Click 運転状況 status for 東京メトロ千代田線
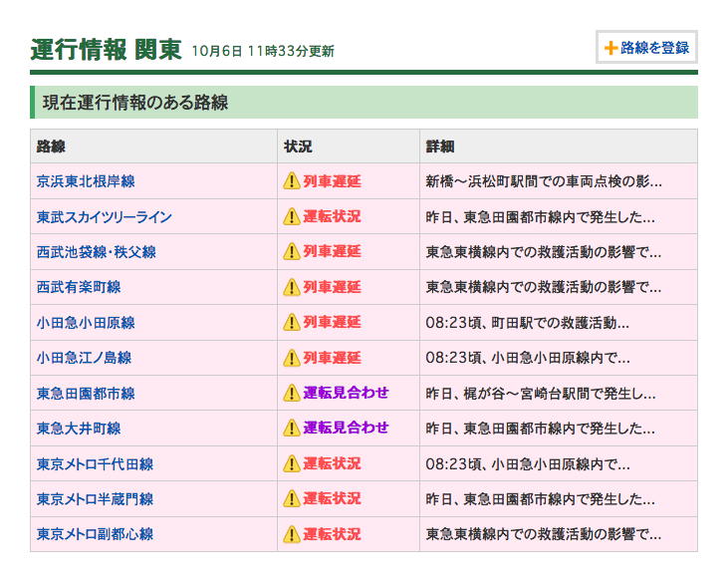The width and height of the screenshot is (728, 582). (332, 463)
